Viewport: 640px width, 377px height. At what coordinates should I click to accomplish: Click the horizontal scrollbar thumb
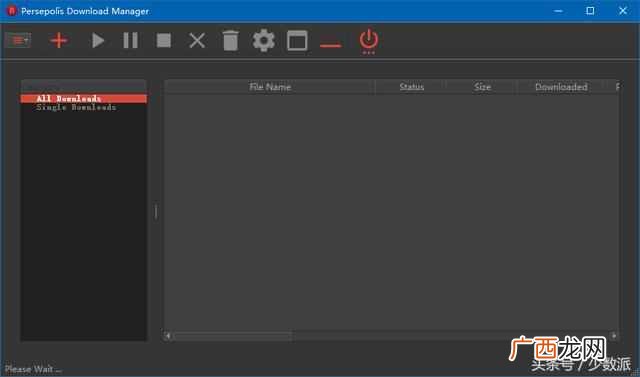click(233, 336)
